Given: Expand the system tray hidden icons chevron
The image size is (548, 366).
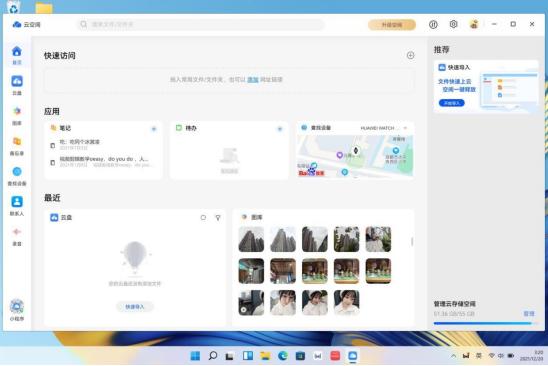Looking at the screenshot, I should [x=453, y=356].
